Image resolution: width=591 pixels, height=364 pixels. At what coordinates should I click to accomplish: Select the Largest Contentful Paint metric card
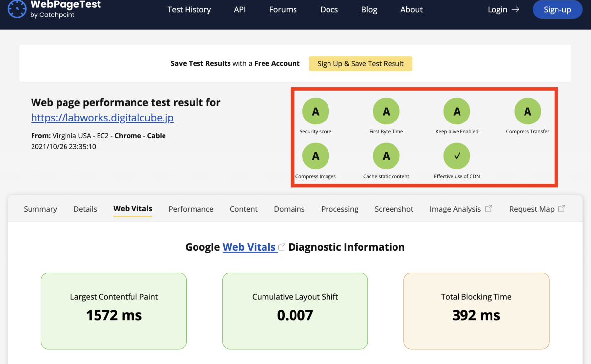pos(114,311)
